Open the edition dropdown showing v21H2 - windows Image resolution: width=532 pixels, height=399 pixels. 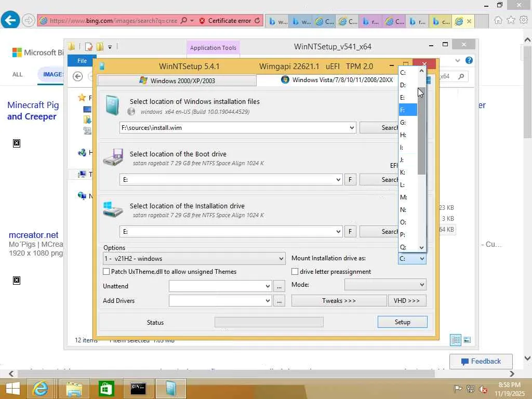pos(194,259)
